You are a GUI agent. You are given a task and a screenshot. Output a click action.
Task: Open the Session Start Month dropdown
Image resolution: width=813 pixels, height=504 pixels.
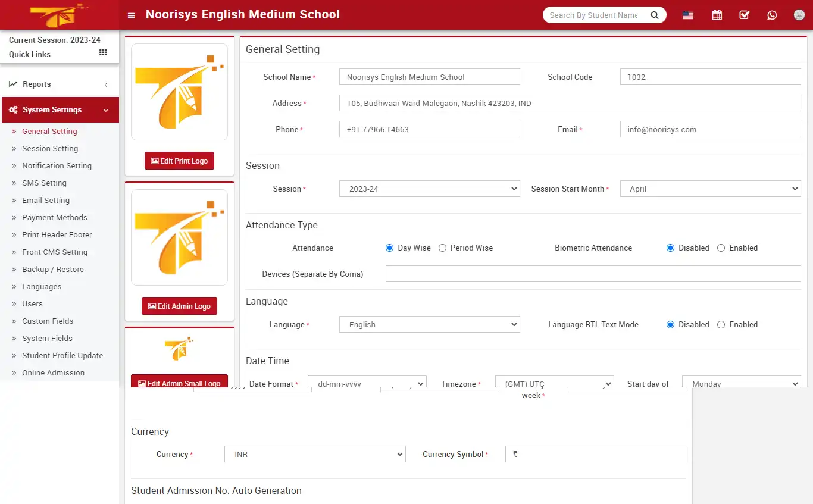point(710,189)
